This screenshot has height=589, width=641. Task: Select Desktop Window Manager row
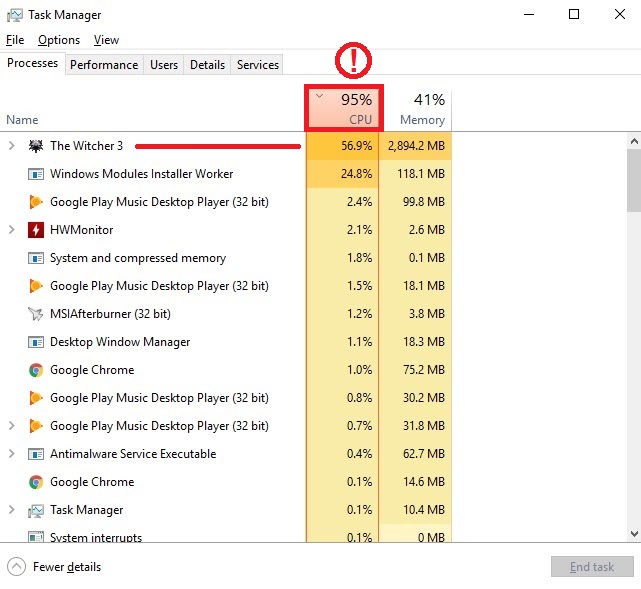point(226,342)
